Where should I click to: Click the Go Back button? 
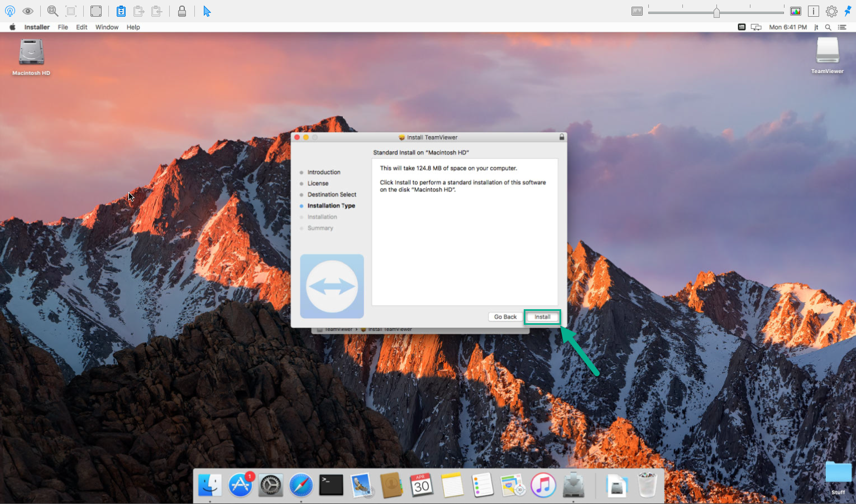[505, 317]
